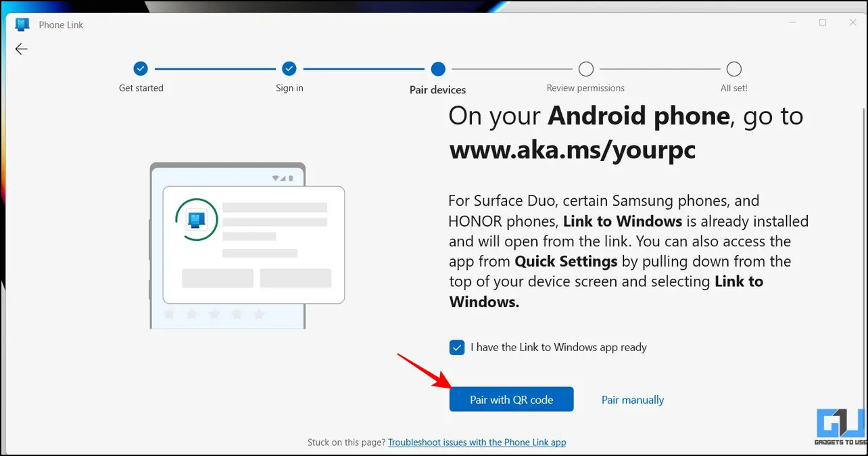Select the Pair devices step indicator
Image resolution: width=868 pixels, height=456 pixels.
click(x=438, y=68)
